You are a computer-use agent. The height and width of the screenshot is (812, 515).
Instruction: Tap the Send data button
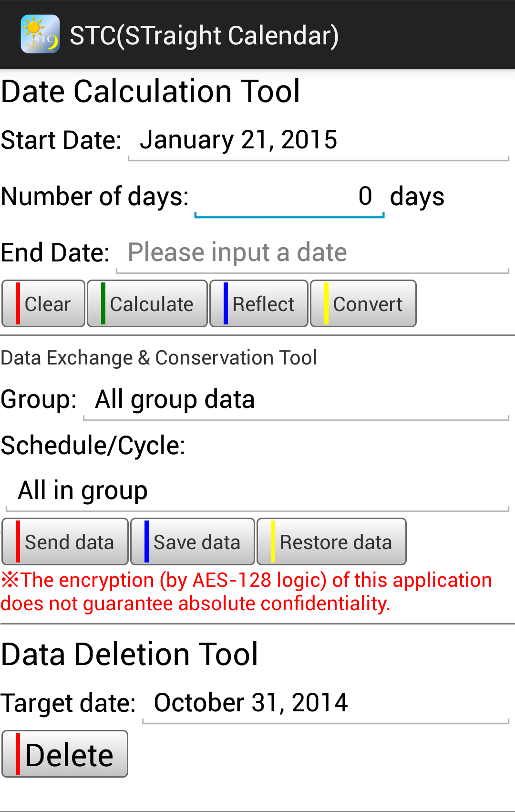click(65, 542)
